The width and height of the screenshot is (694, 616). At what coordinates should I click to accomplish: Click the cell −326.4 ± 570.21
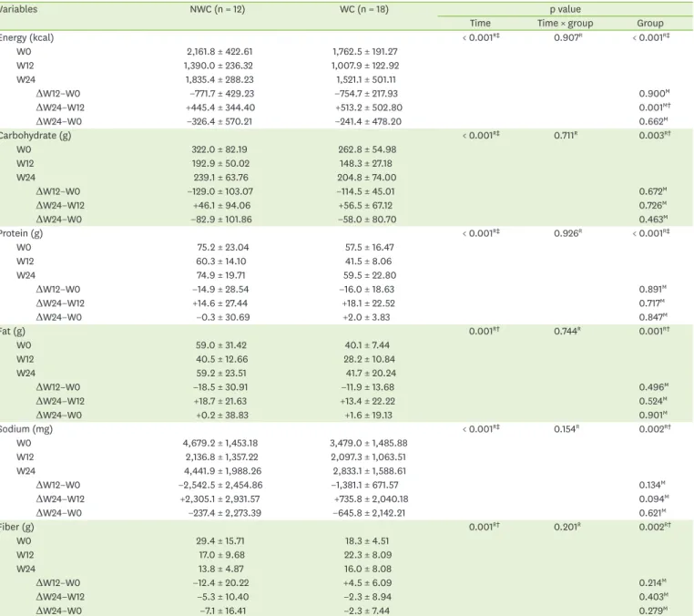tap(219, 122)
